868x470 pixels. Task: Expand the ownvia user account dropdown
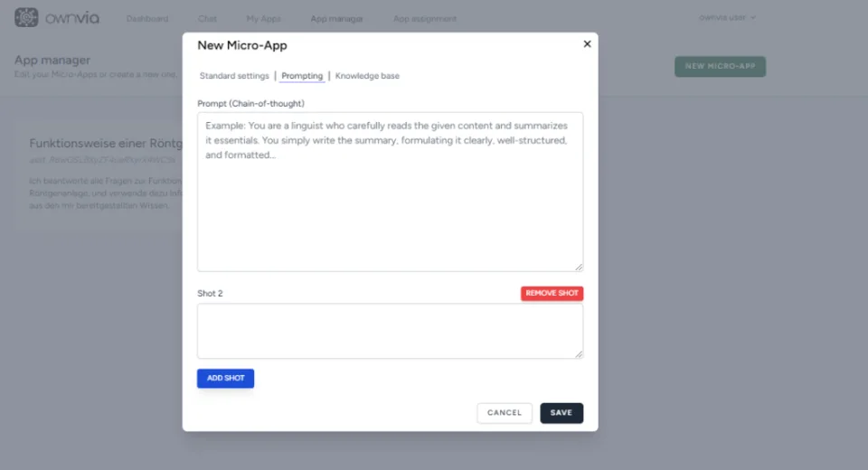(727, 18)
